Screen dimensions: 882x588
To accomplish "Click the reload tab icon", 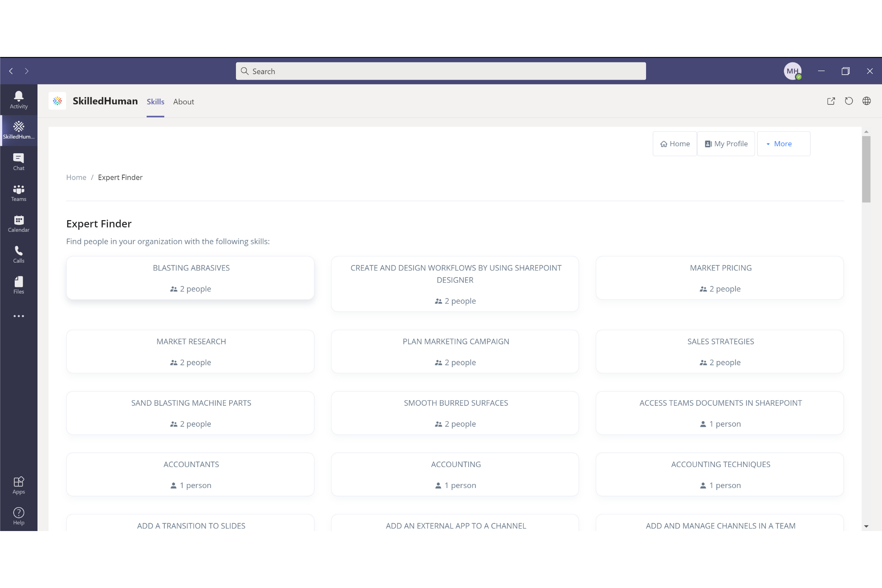I will (849, 101).
